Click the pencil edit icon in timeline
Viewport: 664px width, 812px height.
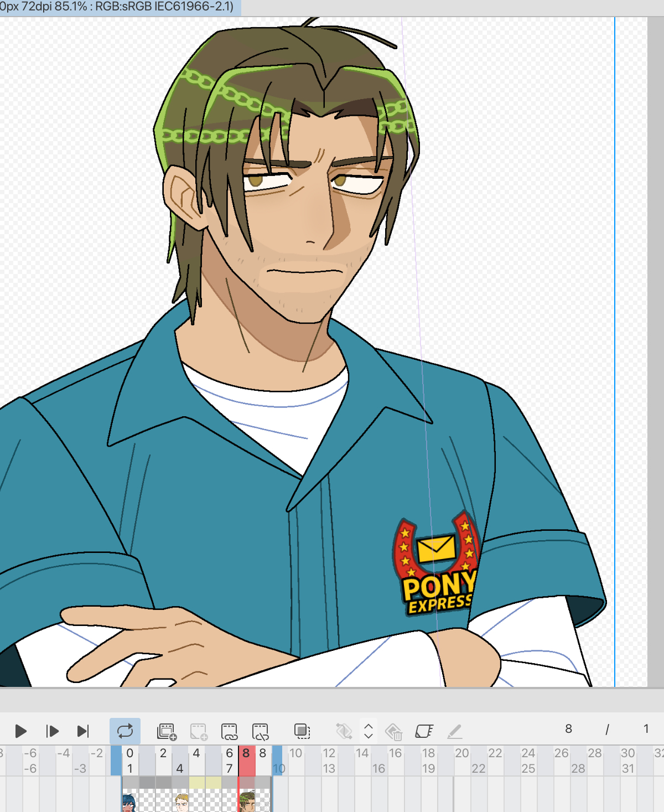[454, 731]
